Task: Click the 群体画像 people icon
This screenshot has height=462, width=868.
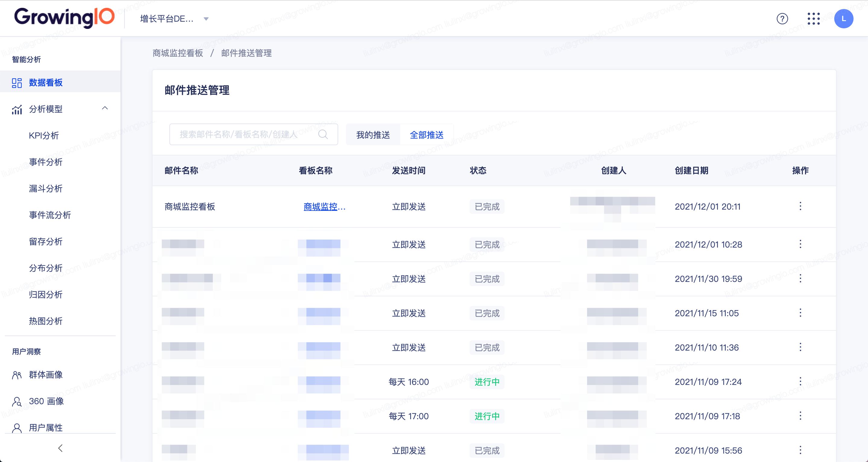Action: point(17,375)
